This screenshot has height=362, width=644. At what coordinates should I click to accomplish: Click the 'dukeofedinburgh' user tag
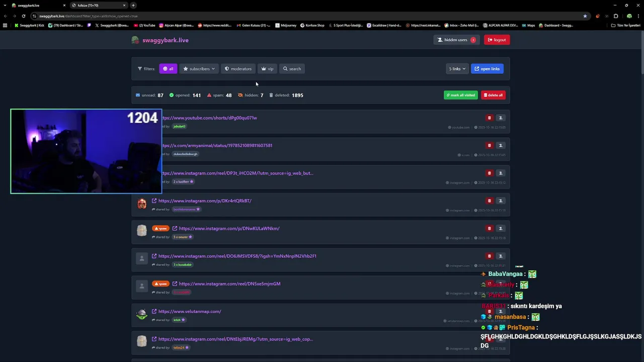(x=185, y=154)
